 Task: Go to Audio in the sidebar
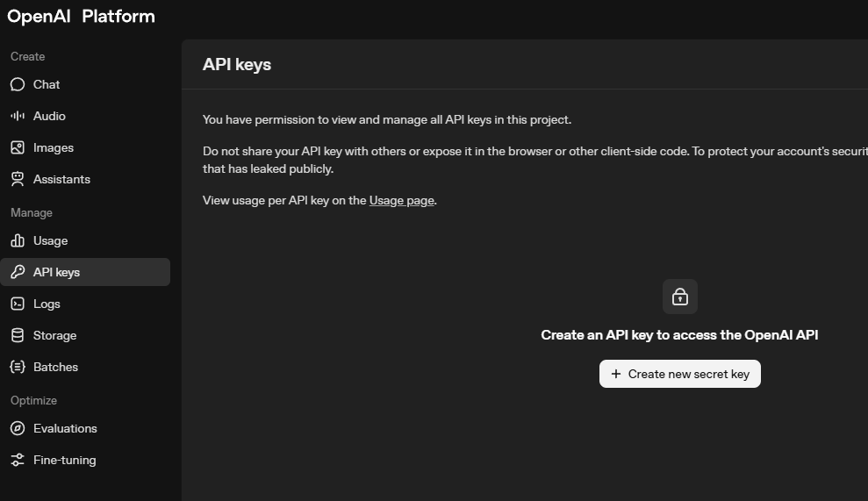tap(85, 116)
